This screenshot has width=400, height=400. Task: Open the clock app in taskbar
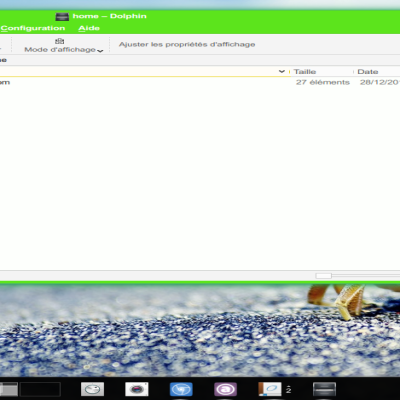pos(92,389)
